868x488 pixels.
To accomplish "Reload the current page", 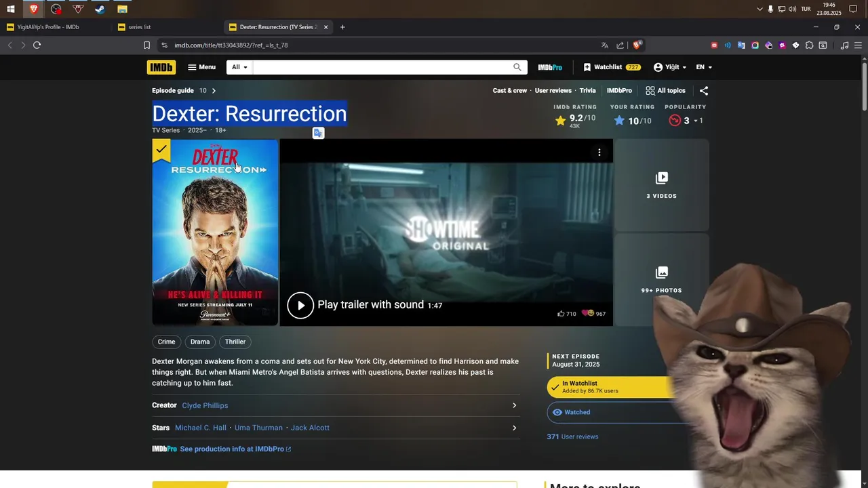I will click(x=37, y=45).
